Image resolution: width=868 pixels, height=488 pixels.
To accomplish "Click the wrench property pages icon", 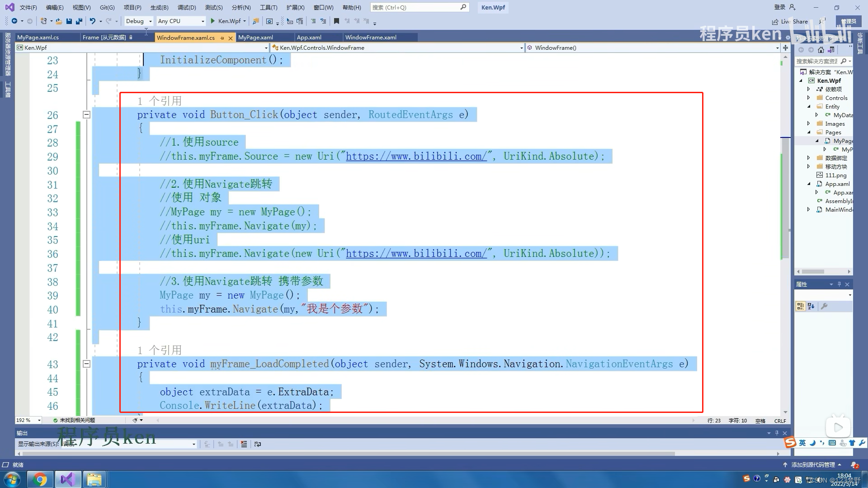I will tap(824, 306).
